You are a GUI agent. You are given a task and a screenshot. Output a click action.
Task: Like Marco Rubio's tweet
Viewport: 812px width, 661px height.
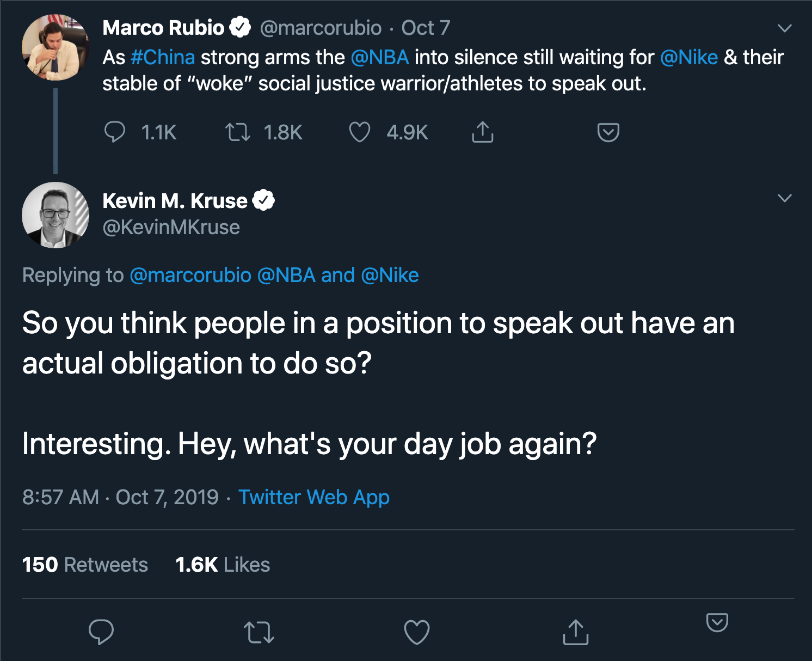[x=360, y=132]
